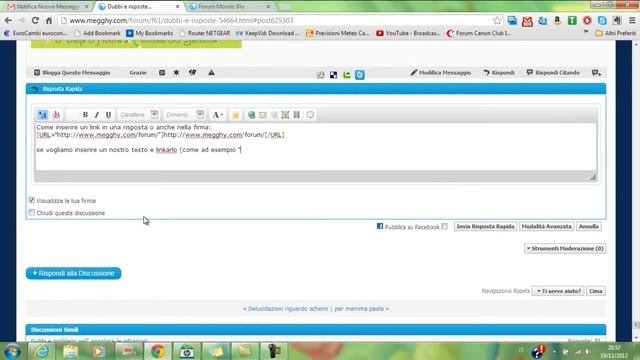The height and width of the screenshot is (360, 640).
Task: Switch editor mode with first toolbar icon
Action: [42, 115]
